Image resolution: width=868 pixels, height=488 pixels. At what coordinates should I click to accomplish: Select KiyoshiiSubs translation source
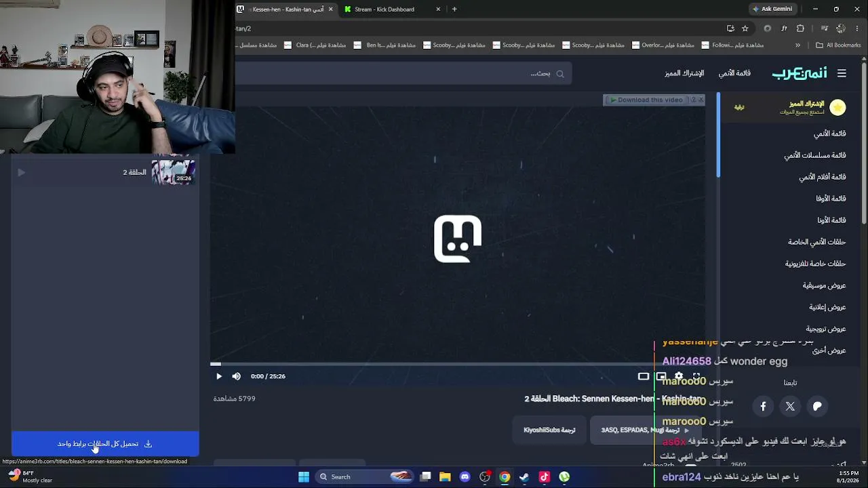549,430
